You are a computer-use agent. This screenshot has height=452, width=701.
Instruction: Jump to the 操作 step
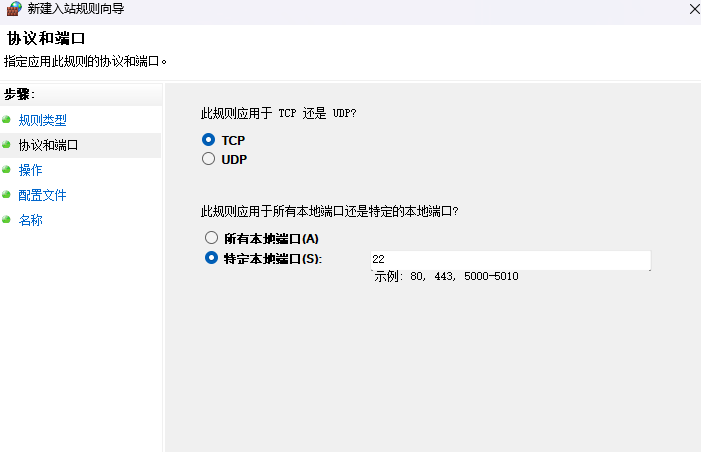30,170
